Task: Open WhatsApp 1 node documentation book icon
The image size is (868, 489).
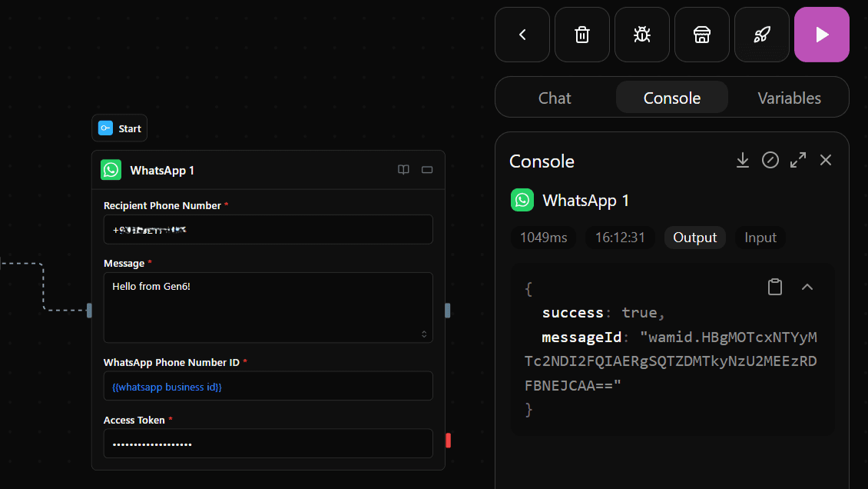Action: [403, 170]
